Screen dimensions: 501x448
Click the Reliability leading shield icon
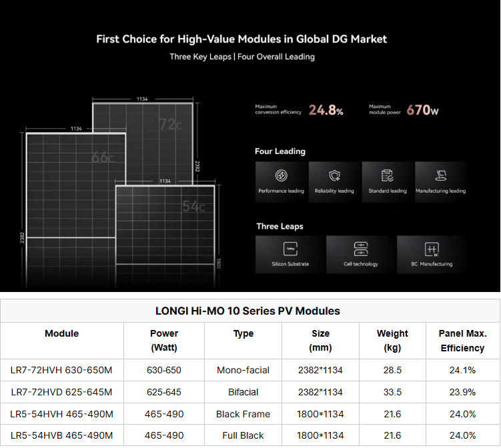point(334,175)
